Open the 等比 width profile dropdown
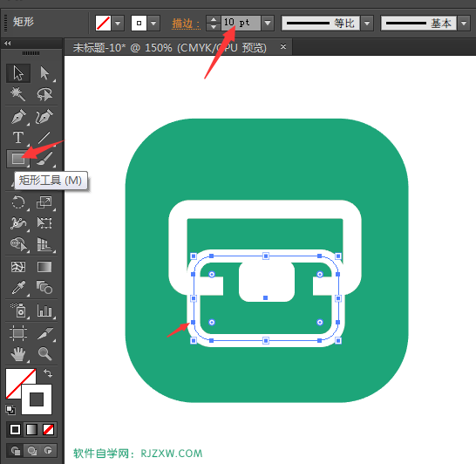 click(367, 23)
